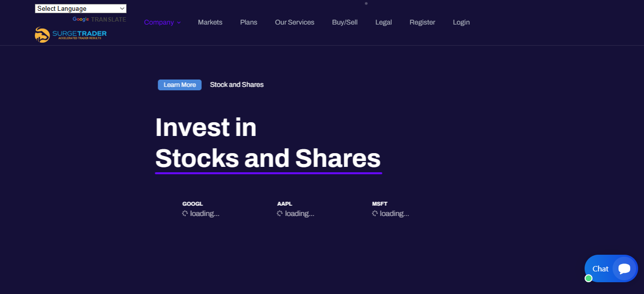Open the Buy/Sell page
Screen dimensions: 644x294
(x=345, y=23)
